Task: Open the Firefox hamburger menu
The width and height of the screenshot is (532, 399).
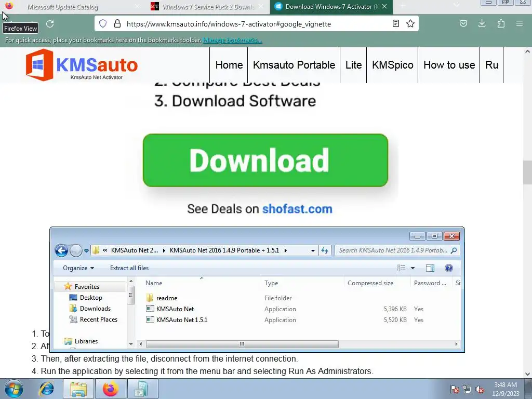Action: [520, 23]
